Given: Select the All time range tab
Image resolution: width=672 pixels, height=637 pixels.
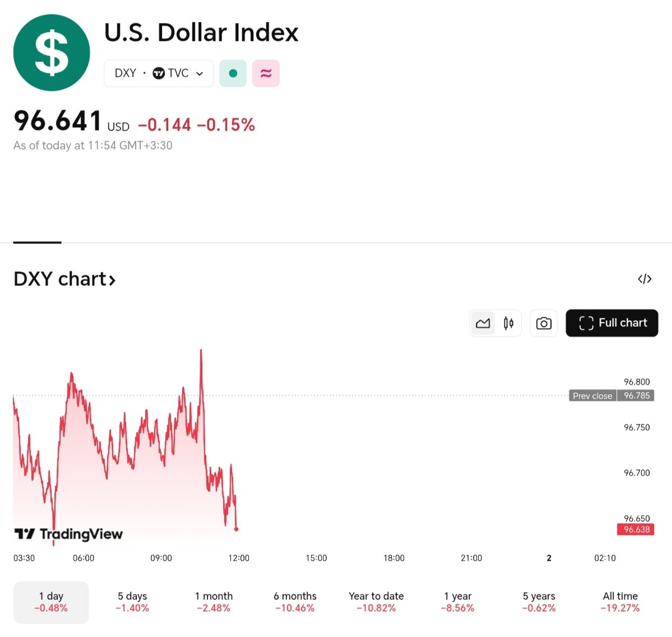Looking at the screenshot, I should (x=620, y=602).
